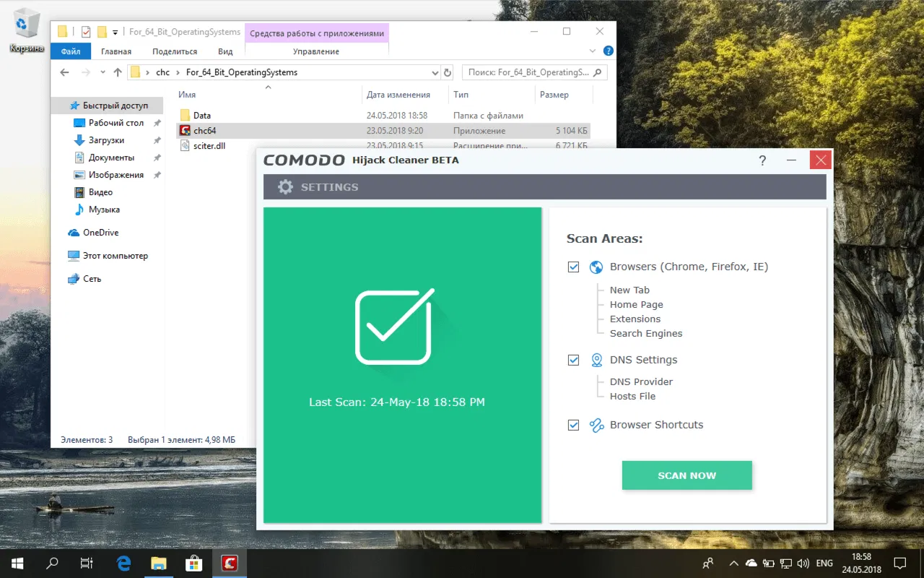Screen dimensions: 924x578
Task: Refresh the Explorer folder view
Action: (x=448, y=73)
